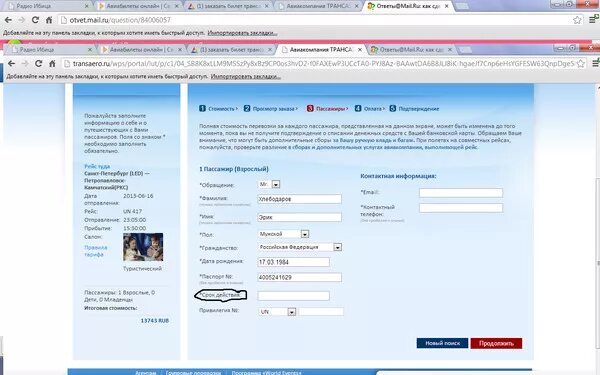Image resolution: width=600 pixels, height=375 pixels.
Task: Click the Туристический cabin thumbnail image
Action: pyautogui.click(x=143, y=247)
